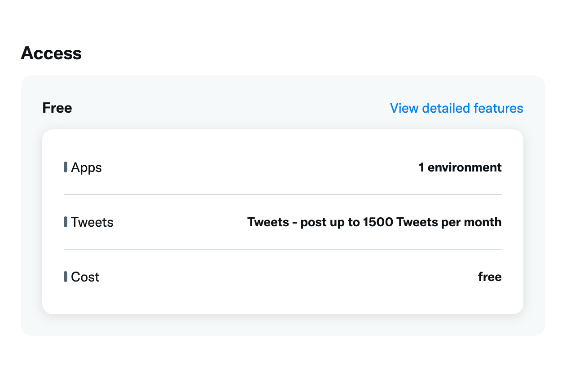The image size is (588, 387).
Task: Click the gray panel beneath the white card
Action: click(x=283, y=325)
